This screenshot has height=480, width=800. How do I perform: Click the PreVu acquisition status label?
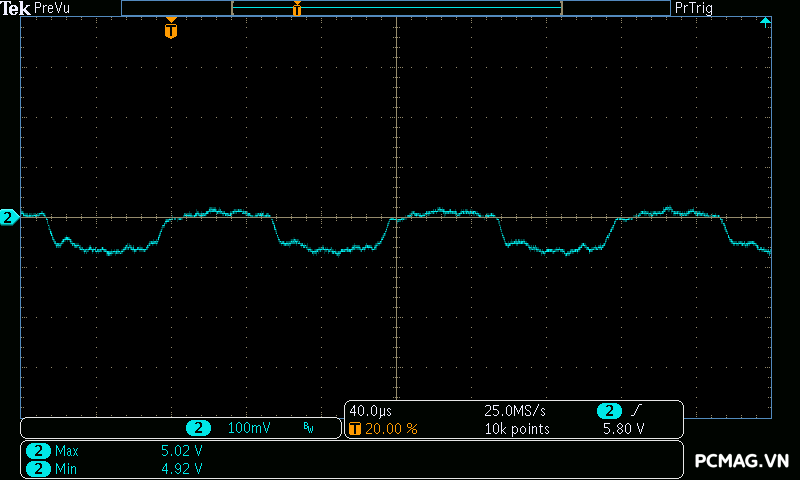pos(52,8)
